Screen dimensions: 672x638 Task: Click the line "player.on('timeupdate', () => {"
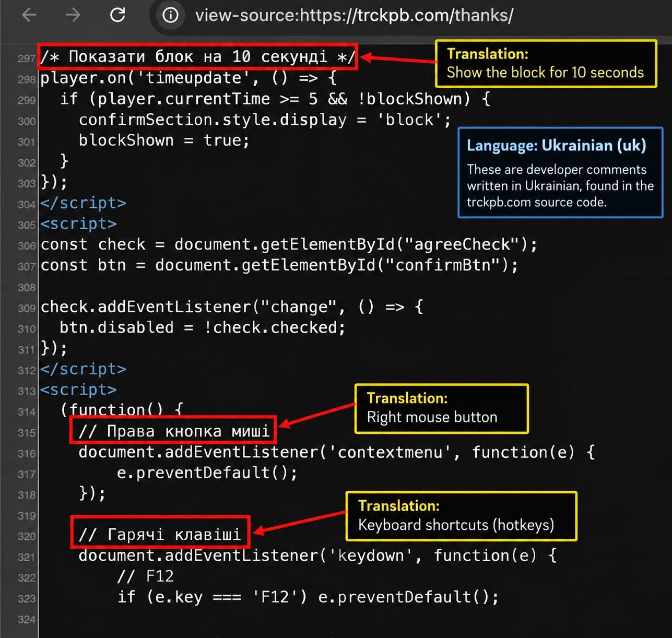(x=188, y=78)
